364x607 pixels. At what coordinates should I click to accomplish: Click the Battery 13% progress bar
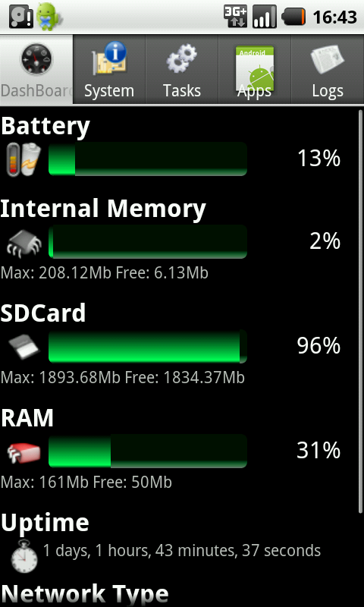pyautogui.click(x=148, y=159)
